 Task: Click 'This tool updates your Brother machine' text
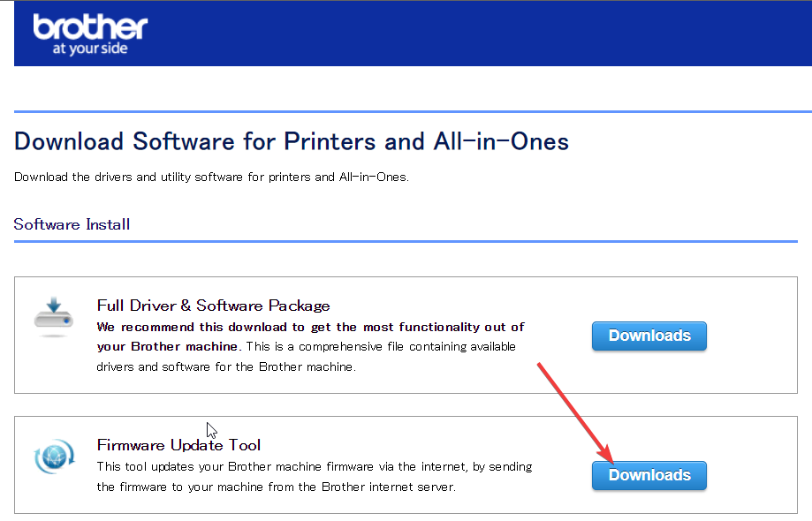point(315,477)
